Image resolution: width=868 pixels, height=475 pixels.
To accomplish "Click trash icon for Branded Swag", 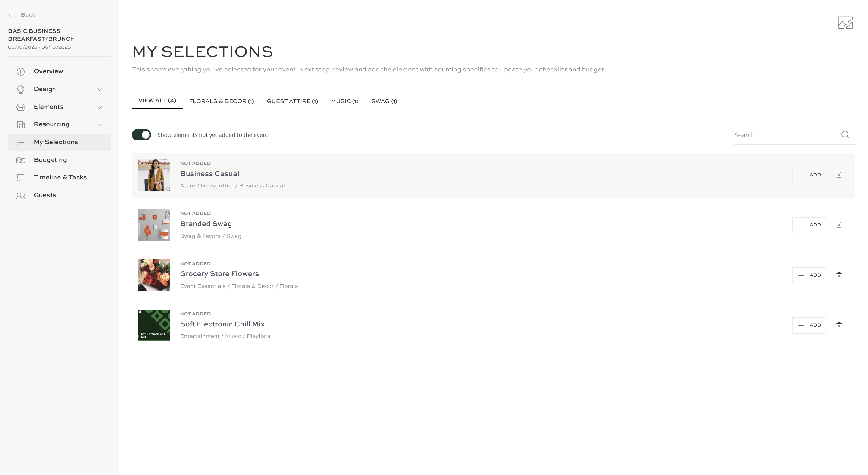I will (839, 225).
